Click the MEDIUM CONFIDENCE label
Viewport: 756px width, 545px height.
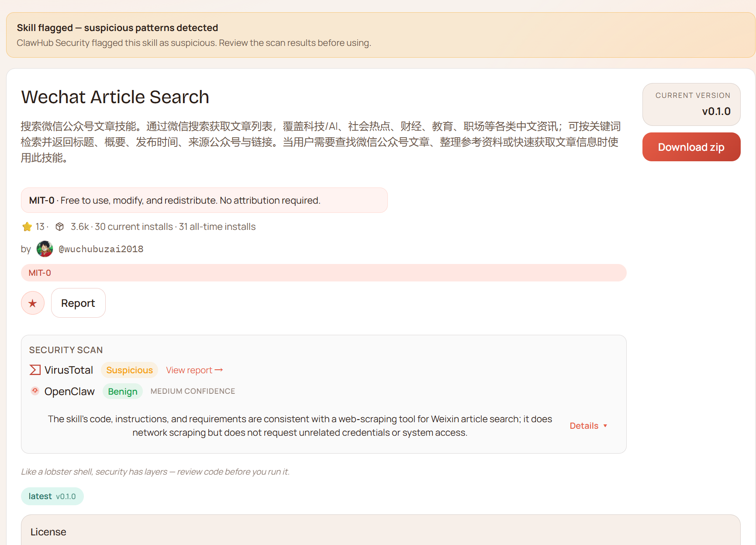pyautogui.click(x=193, y=391)
